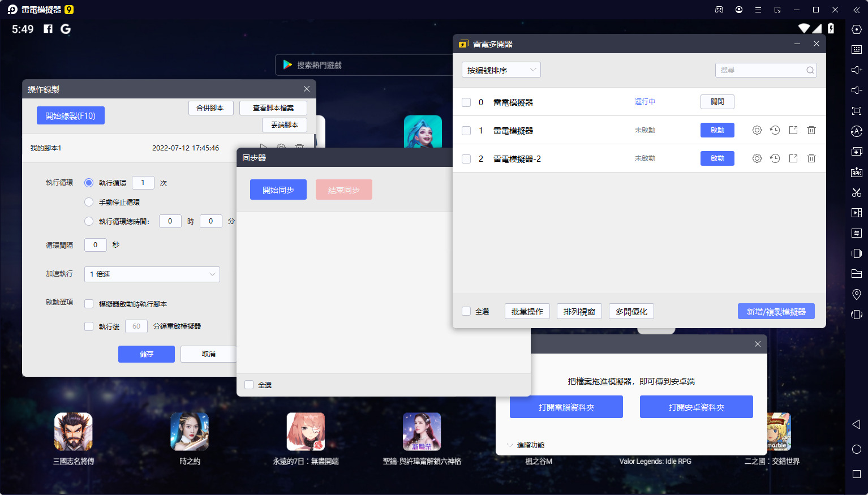Click 開始錄製(F10) button
This screenshot has height=495, width=868.
click(71, 115)
